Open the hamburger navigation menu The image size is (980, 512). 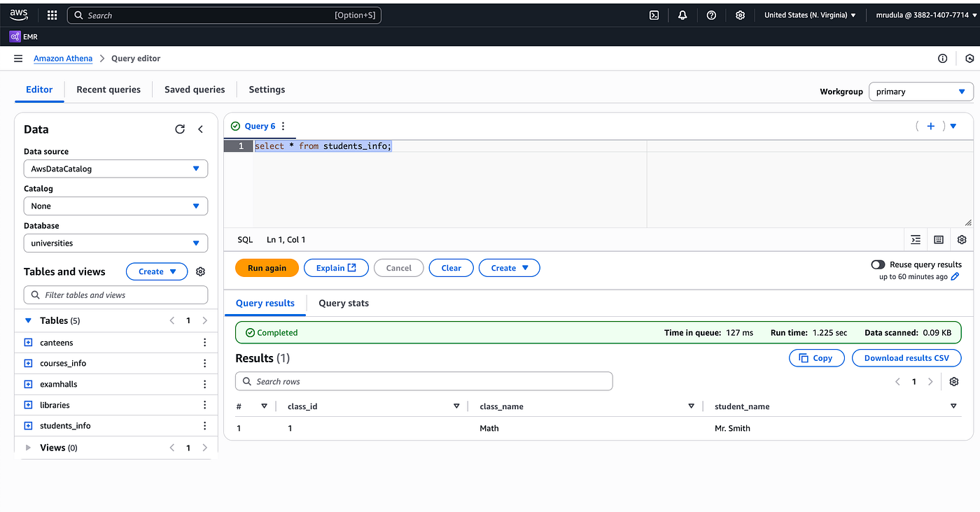click(18, 59)
